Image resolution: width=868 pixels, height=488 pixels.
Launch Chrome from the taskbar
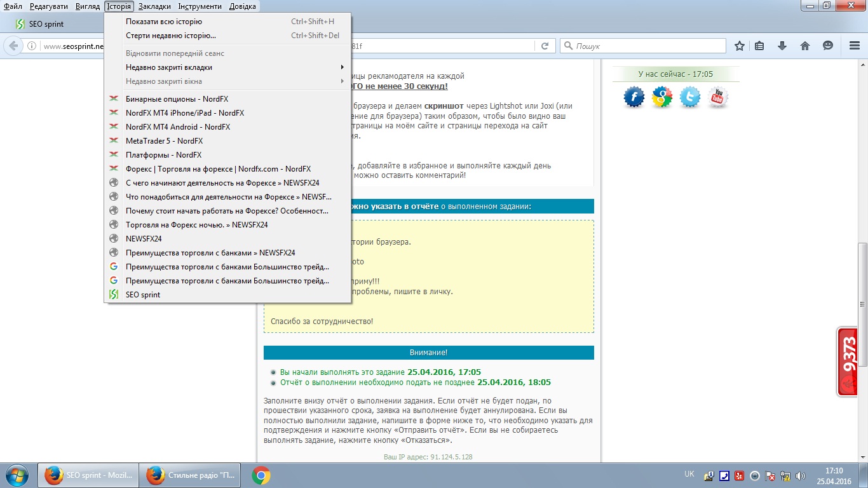pyautogui.click(x=261, y=475)
